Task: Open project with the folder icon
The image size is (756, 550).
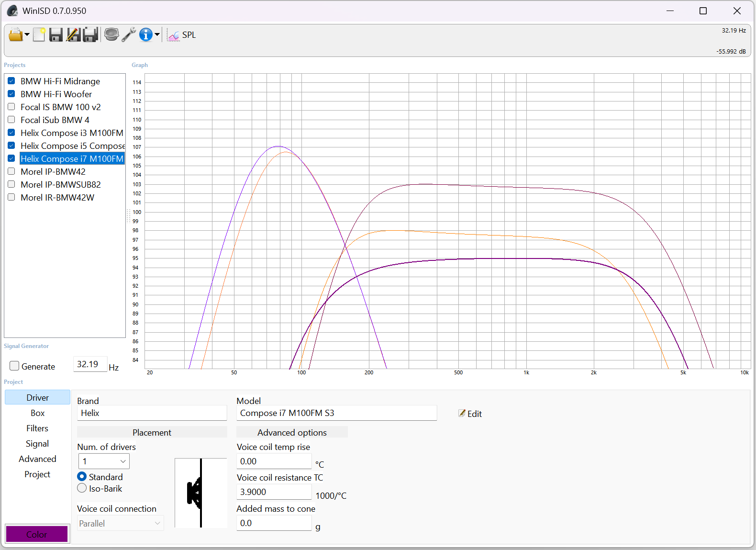Action: pyautogui.click(x=15, y=35)
